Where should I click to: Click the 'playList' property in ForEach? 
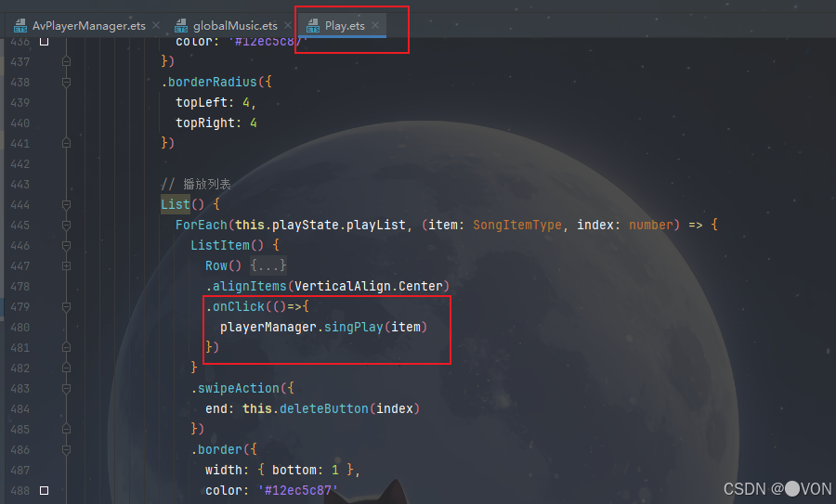[x=376, y=225]
